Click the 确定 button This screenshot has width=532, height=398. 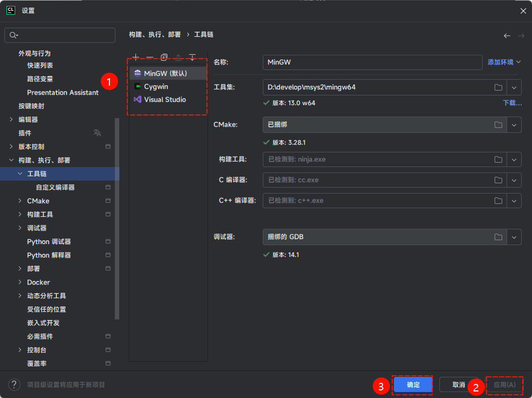tap(413, 384)
